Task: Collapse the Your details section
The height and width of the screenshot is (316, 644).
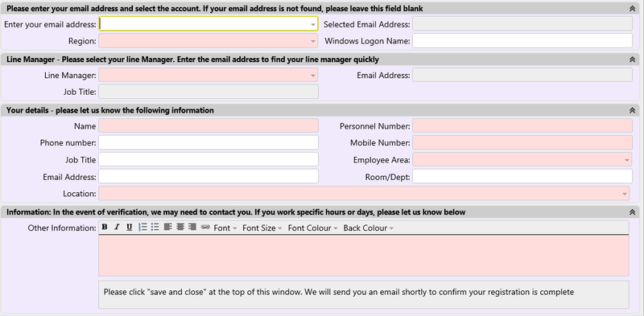Action: [x=632, y=110]
